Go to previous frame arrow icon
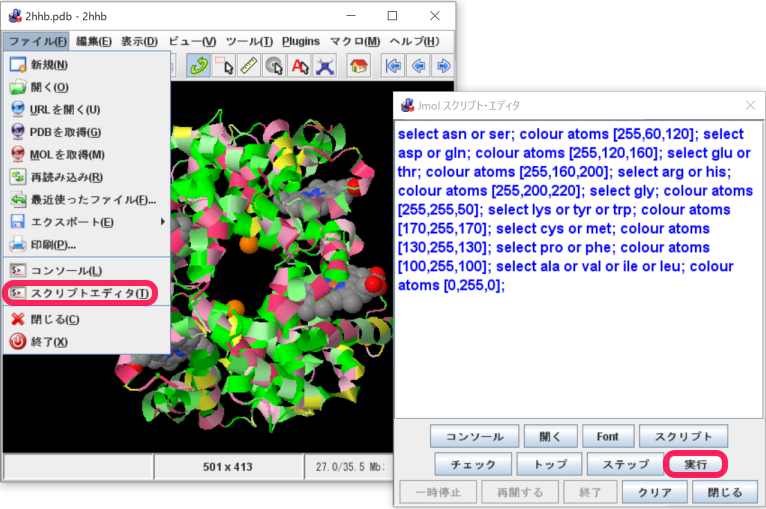 (x=418, y=65)
